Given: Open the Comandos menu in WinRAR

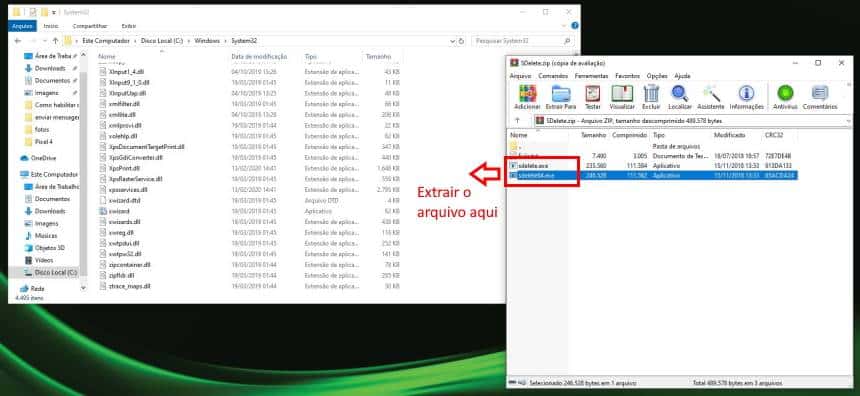Looking at the screenshot, I should click(553, 76).
